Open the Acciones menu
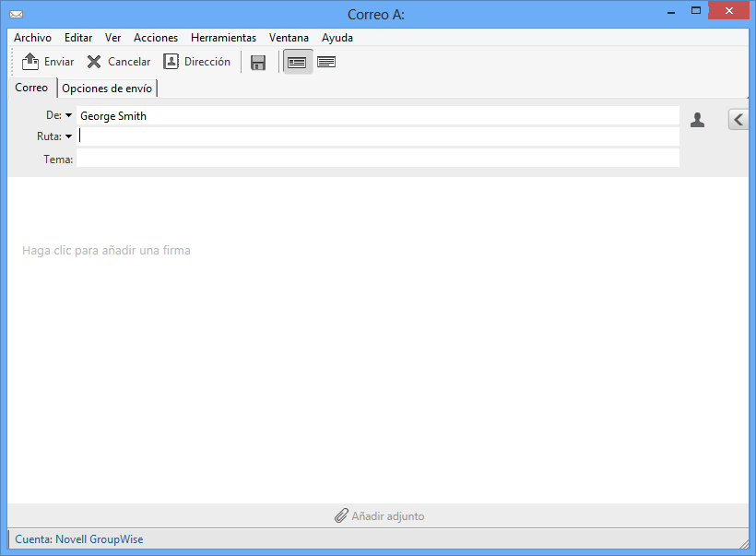756x556 pixels. tap(156, 38)
